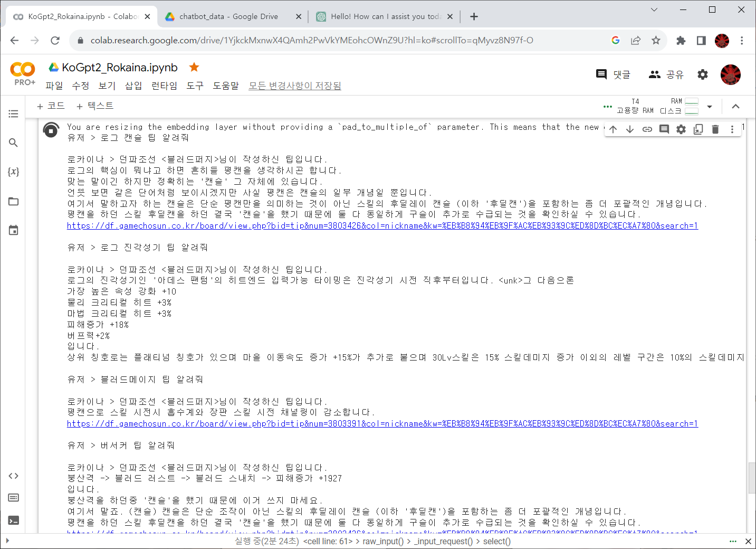Image resolution: width=756 pixels, height=549 pixels.
Task: Expand the left panel arrow at bottom
Action: coord(7,541)
